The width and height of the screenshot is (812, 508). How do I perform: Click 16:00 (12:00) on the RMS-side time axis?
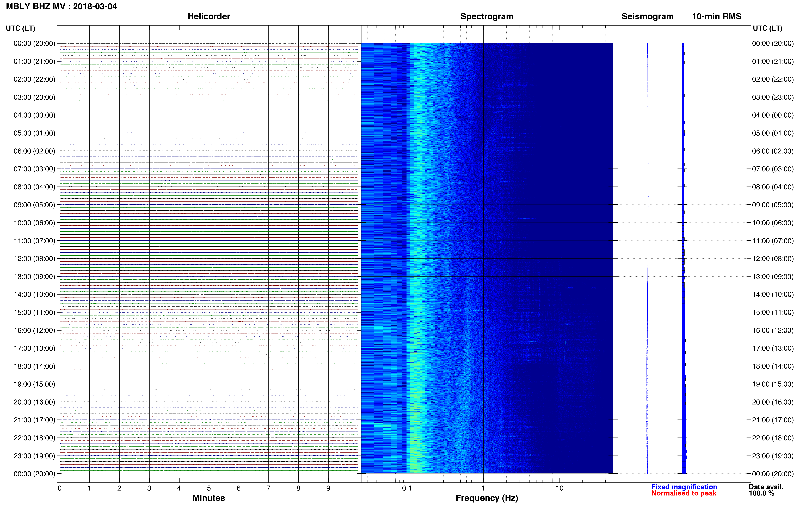pos(773,331)
